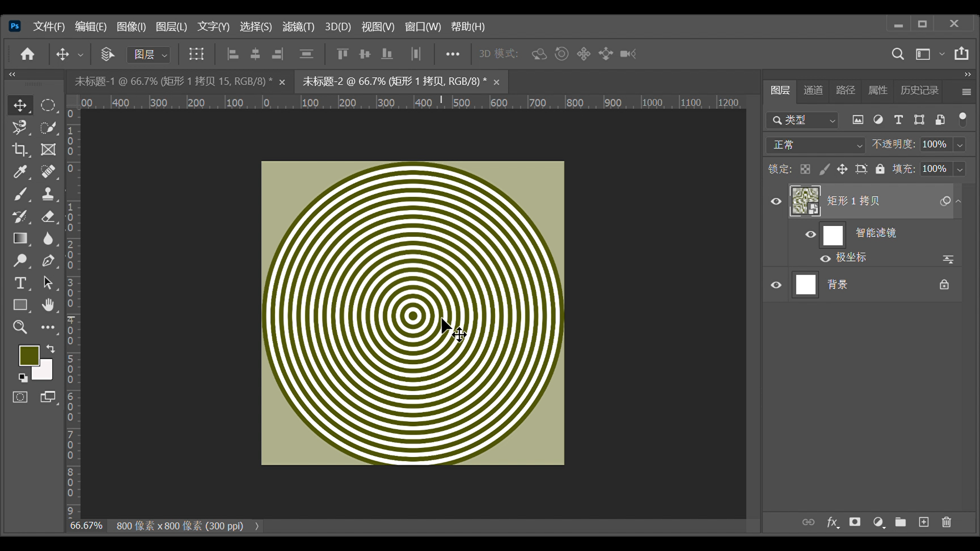Click the Share icon
Screen dimensions: 980x551
click(962, 54)
